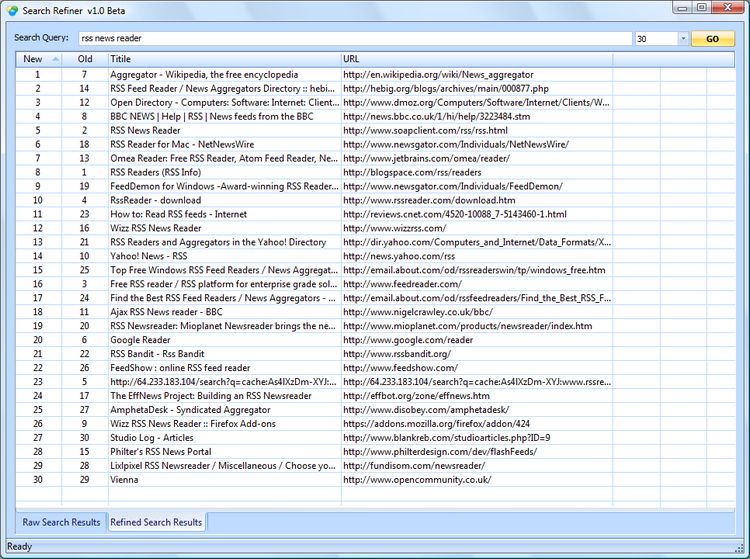Click the Search Query input field
This screenshot has height=559, width=750.
click(x=355, y=38)
